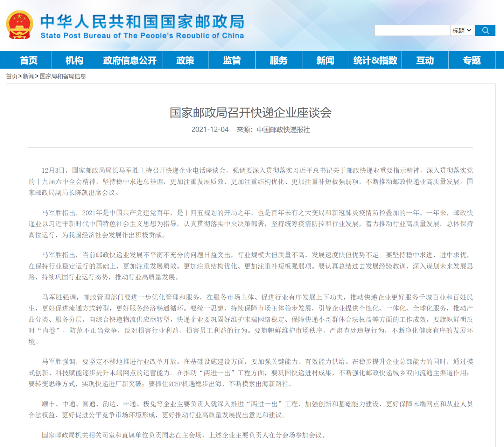
Task: Click the national emblem logo
Action: click(x=20, y=24)
